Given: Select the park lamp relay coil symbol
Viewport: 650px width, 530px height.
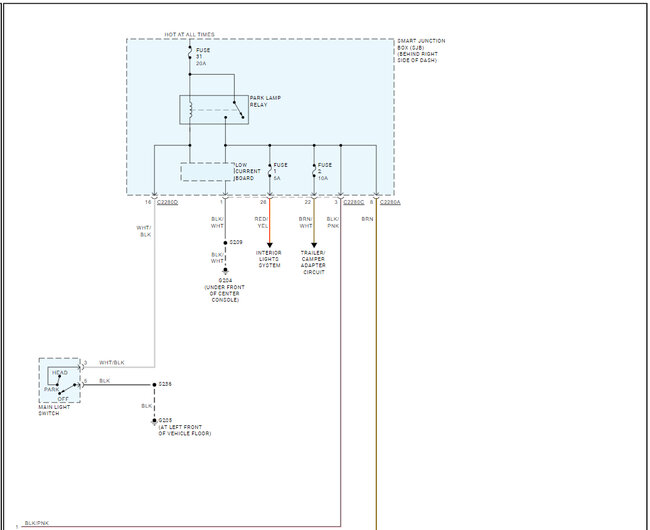Looking at the screenshot, I should pos(190,110).
